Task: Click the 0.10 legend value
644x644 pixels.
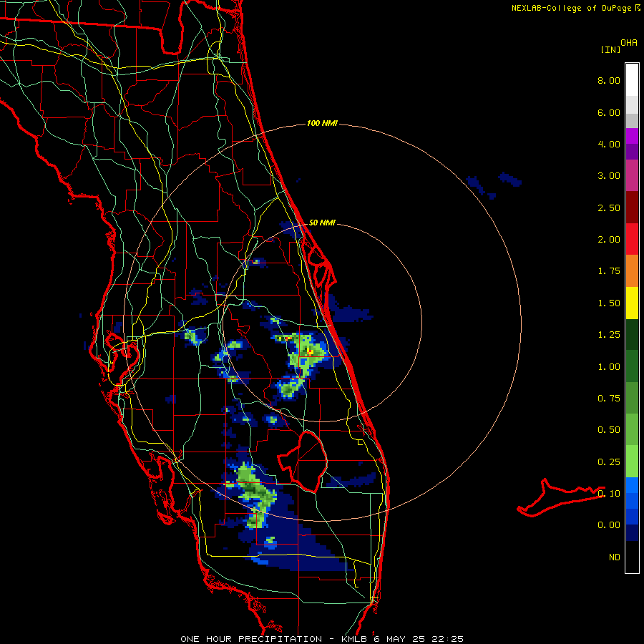Action: (609, 494)
